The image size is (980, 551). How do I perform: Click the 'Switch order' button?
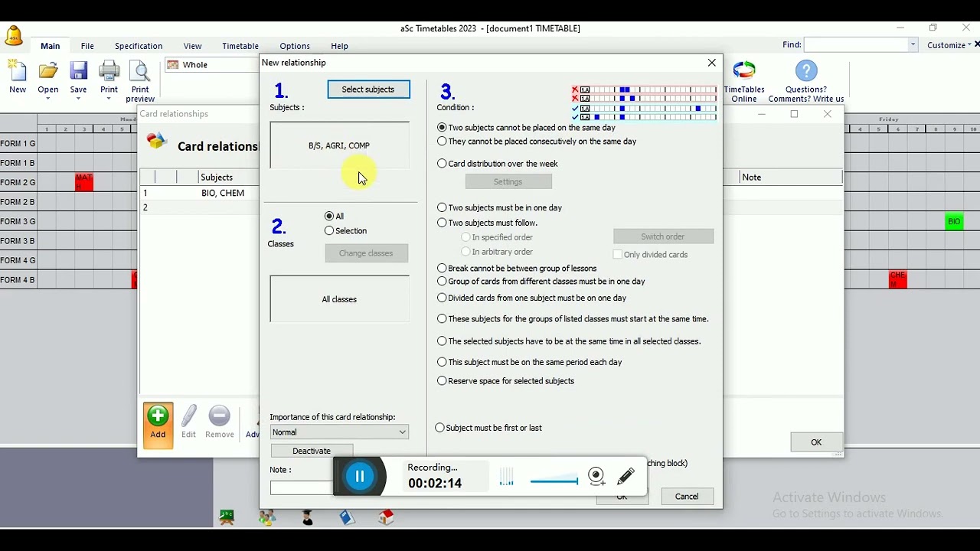tap(663, 236)
